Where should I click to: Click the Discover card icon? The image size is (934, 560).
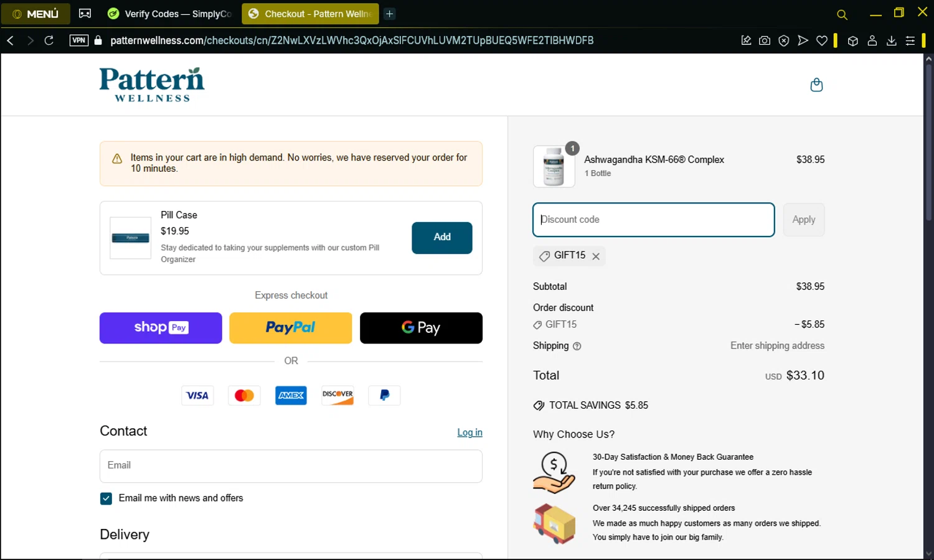pyautogui.click(x=337, y=396)
